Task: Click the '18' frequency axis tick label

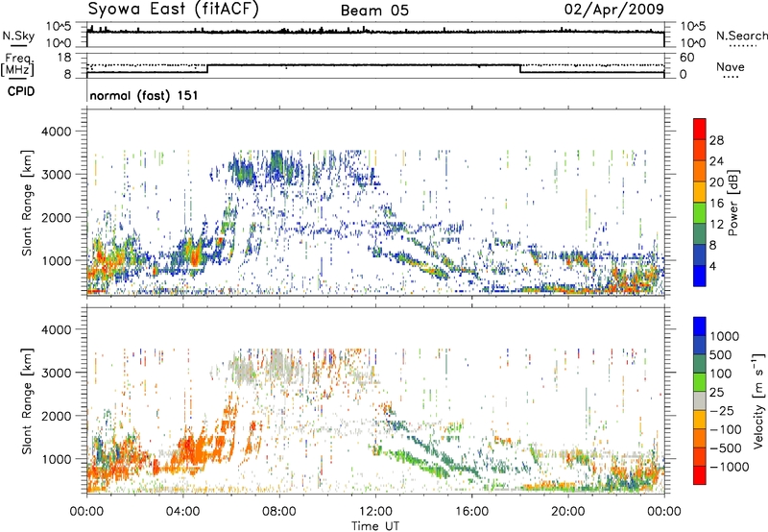Action: [x=64, y=58]
